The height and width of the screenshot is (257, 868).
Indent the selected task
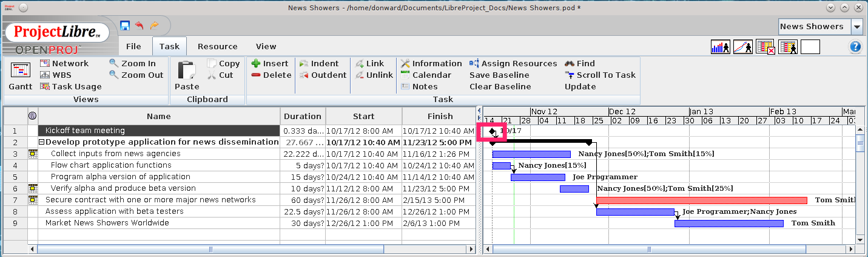(x=318, y=63)
